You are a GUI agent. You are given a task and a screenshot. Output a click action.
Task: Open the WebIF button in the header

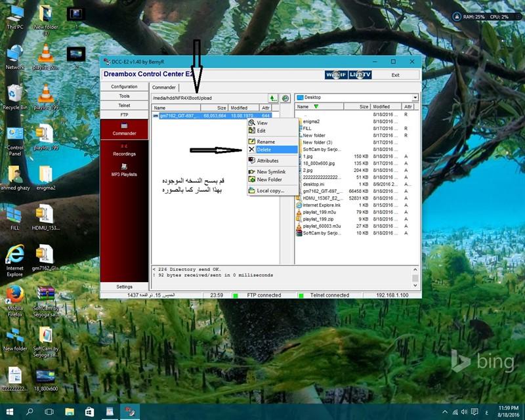[x=336, y=75]
